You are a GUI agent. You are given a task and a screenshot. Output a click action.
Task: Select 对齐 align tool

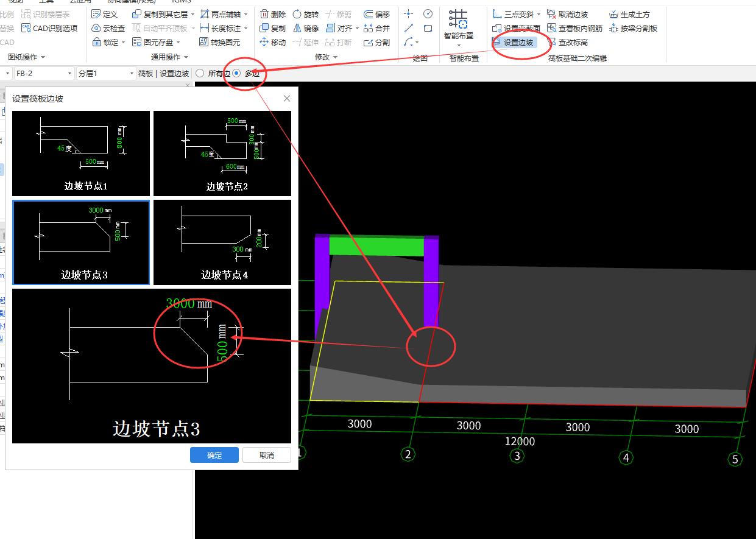tap(339, 28)
